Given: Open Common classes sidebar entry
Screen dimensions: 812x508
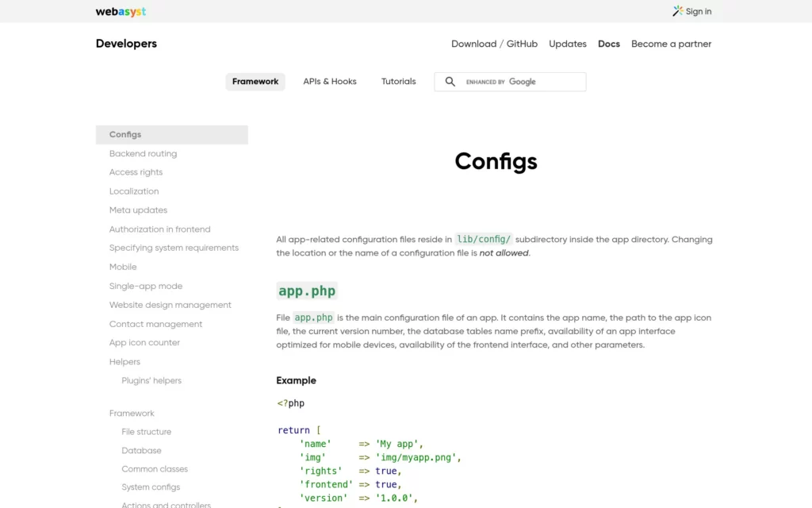Looking at the screenshot, I should (155, 469).
